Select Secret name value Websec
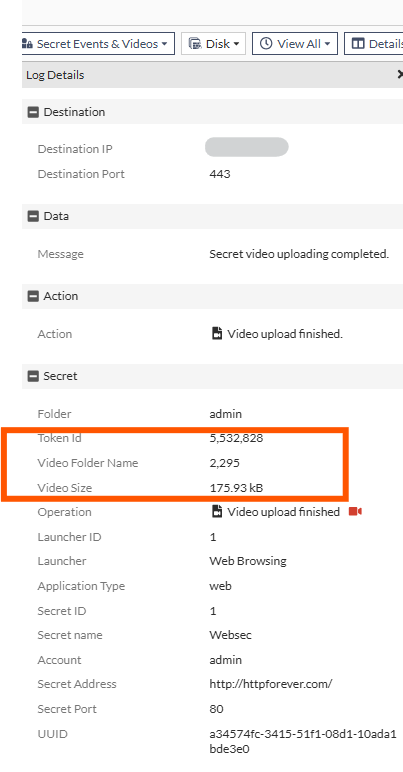Screen dimensions: 403x772 click(230, 635)
